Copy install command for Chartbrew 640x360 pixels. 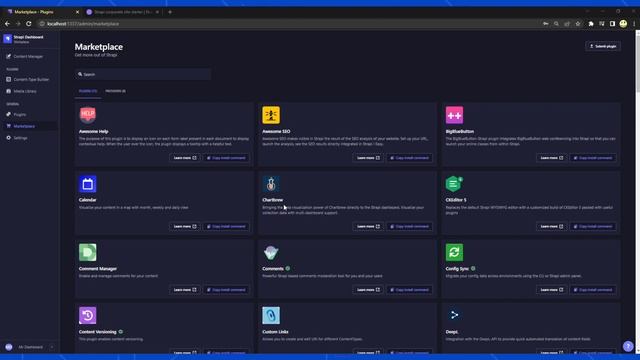point(409,227)
